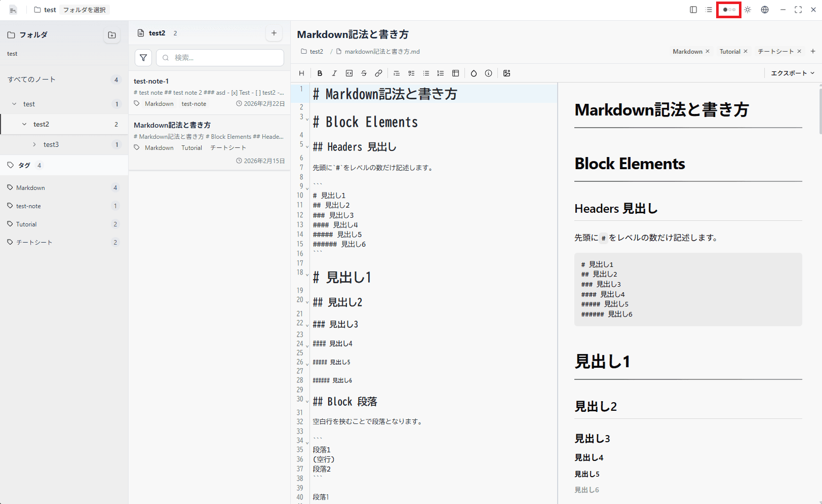Open the note info icon
Viewport: 822px width, 504px height.
coord(488,73)
